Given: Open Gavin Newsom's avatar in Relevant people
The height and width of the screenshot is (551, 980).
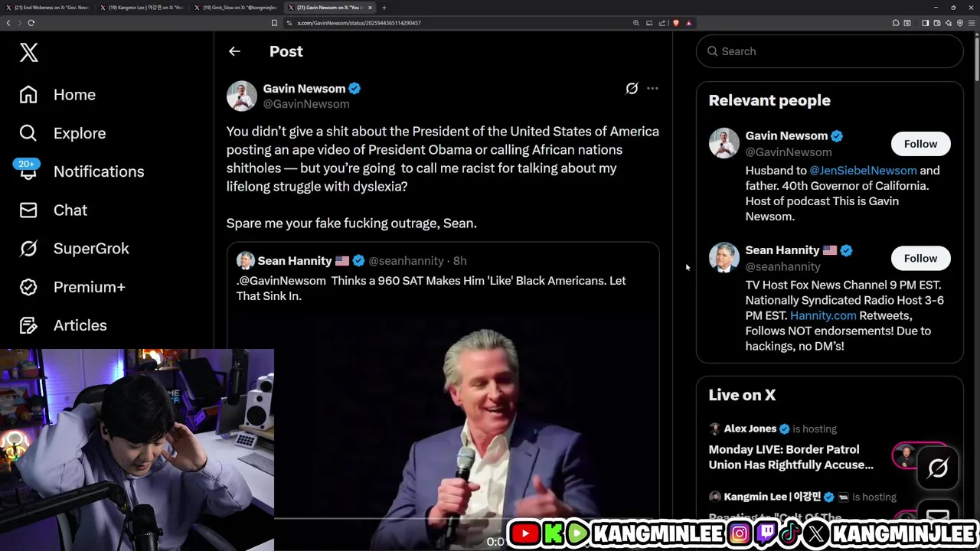Looking at the screenshot, I should (724, 143).
